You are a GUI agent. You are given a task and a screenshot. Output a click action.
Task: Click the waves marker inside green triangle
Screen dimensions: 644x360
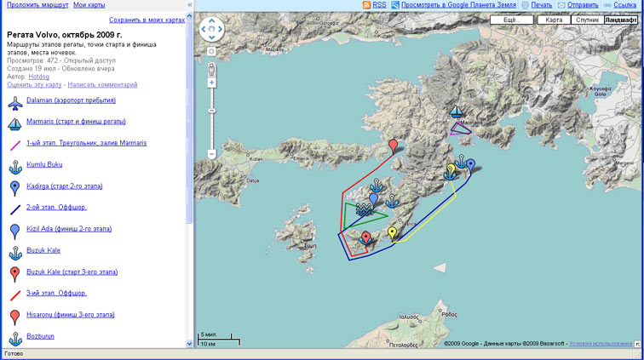pos(364,209)
